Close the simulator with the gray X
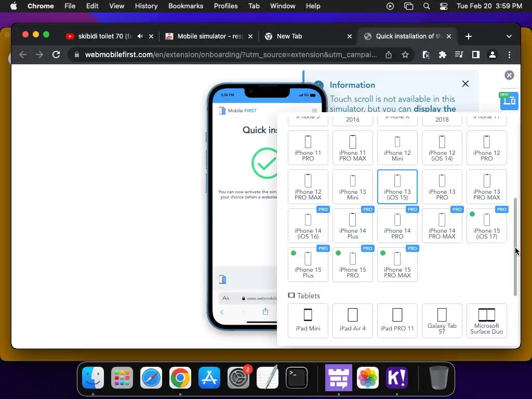The width and height of the screenshot is (532, 399). (x=509, y=75)
